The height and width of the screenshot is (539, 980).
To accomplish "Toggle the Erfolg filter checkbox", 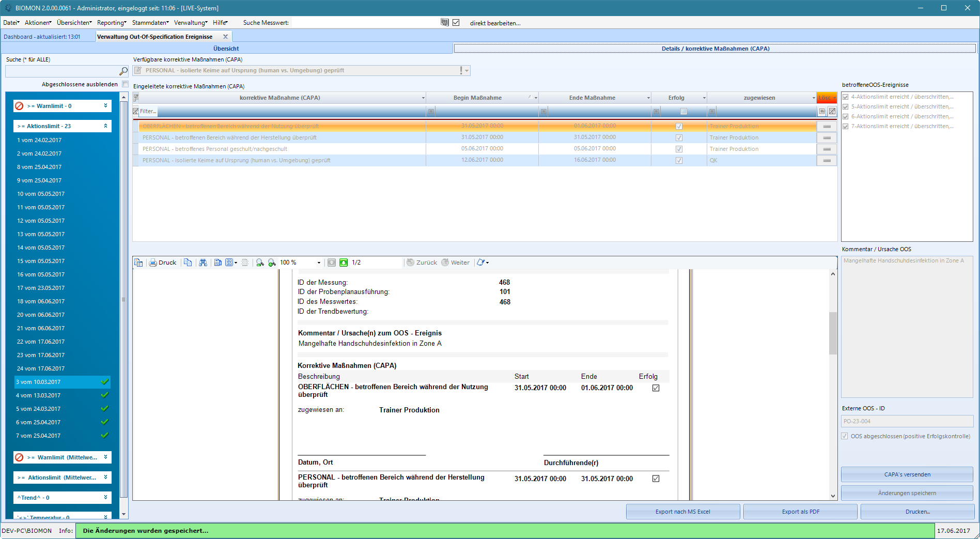I will pos(683,111).
